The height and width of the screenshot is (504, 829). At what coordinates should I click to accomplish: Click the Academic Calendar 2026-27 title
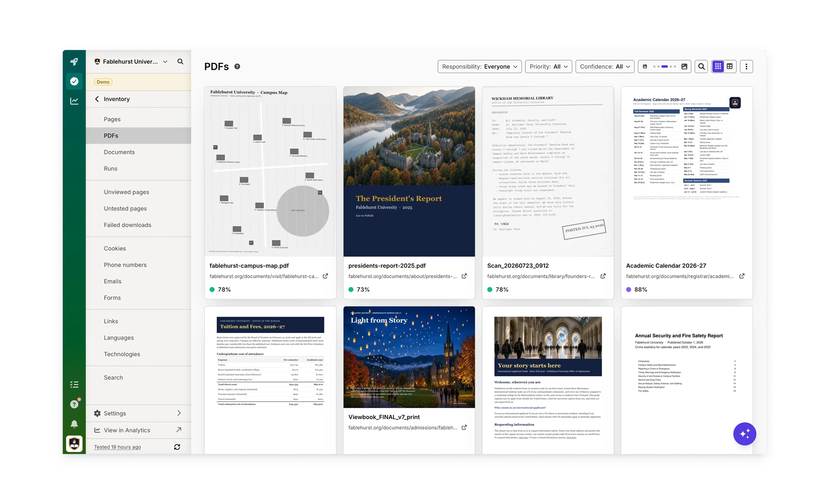point(666,265)
